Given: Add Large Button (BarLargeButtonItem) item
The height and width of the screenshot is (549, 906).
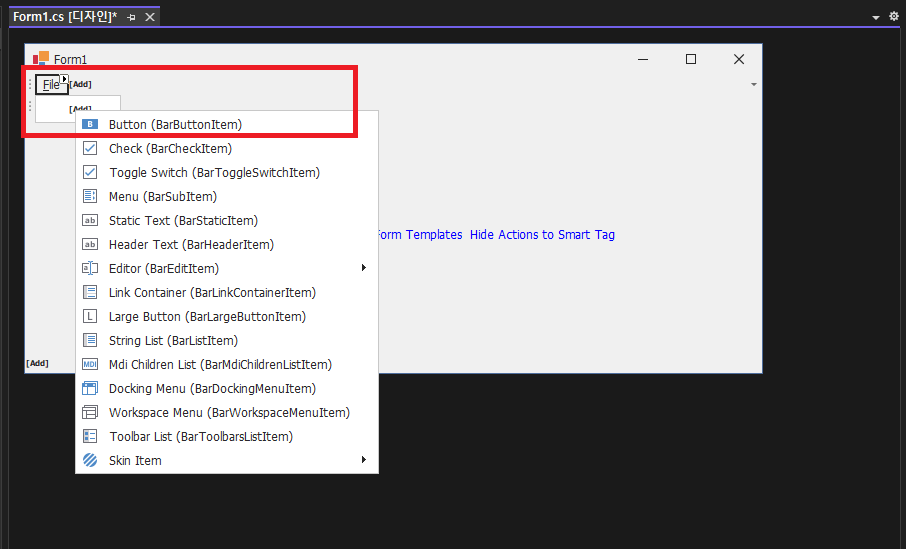Looking at the screenshot, I should 227,316.
